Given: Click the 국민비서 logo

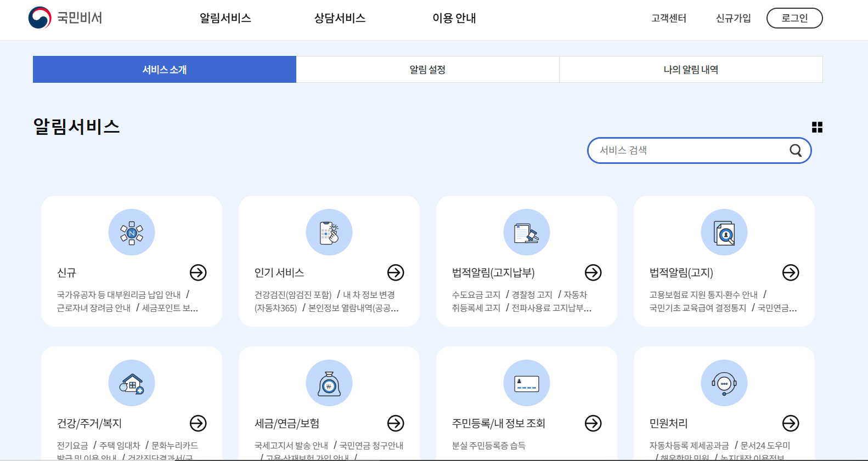Looking at the screenshot, I should pyautogui.click(x=65, y=18).
